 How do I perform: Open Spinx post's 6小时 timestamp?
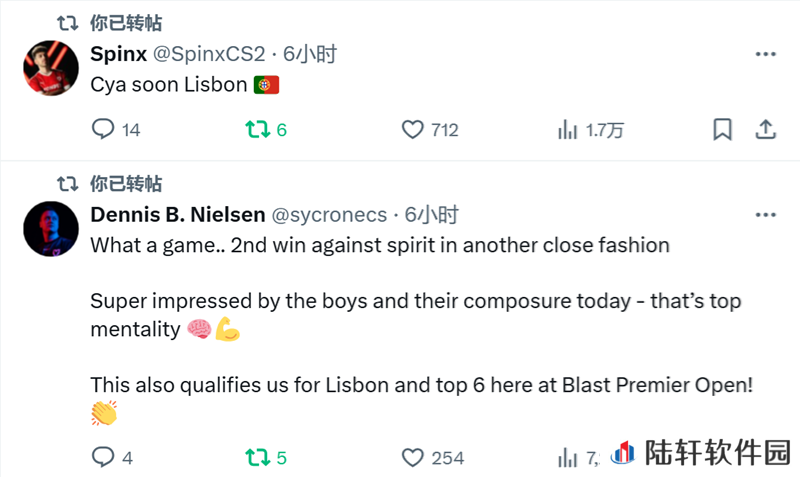(x=310, y=55)
